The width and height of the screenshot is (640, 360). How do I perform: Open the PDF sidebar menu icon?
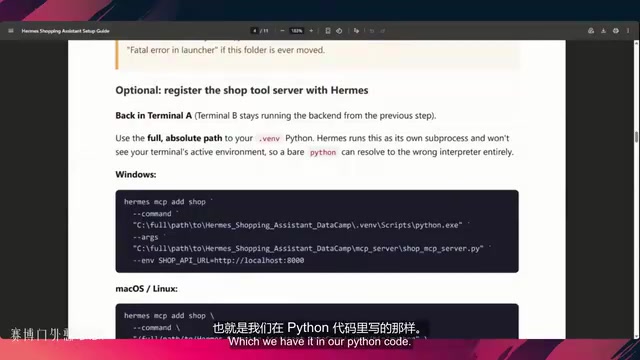[x=11, y=31]
